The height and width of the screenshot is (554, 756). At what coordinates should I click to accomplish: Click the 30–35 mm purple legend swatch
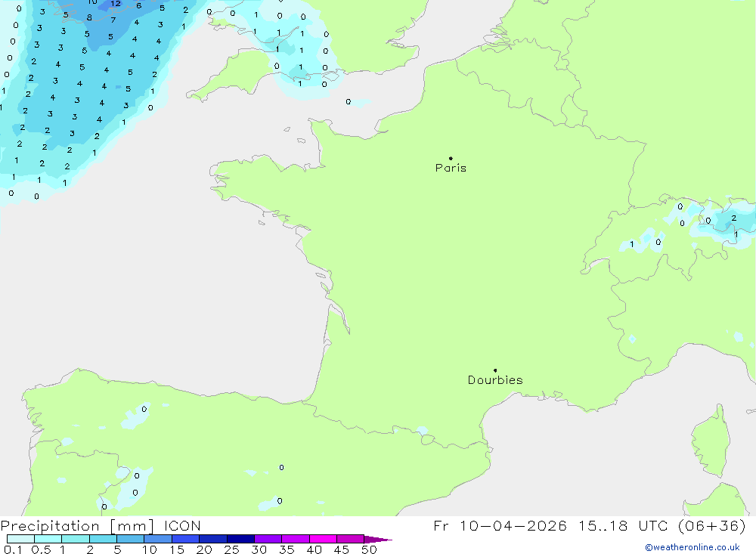tap(268, 539)
